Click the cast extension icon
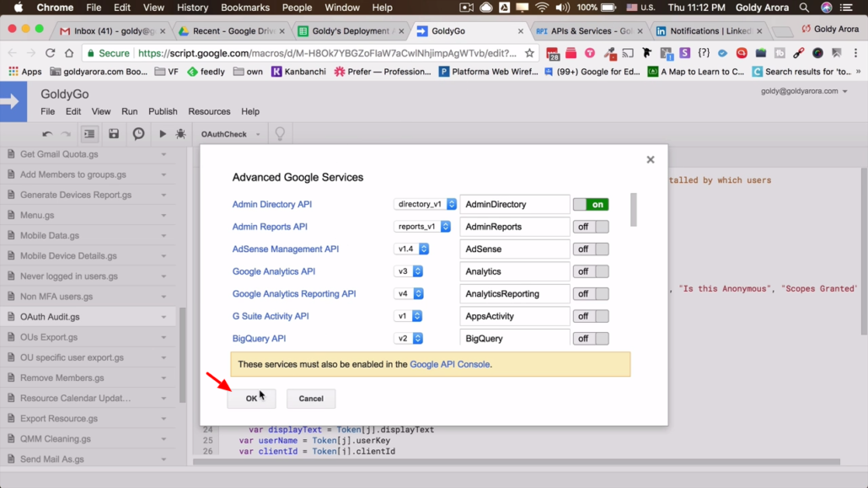868x488 pixels. coord(628,53)
